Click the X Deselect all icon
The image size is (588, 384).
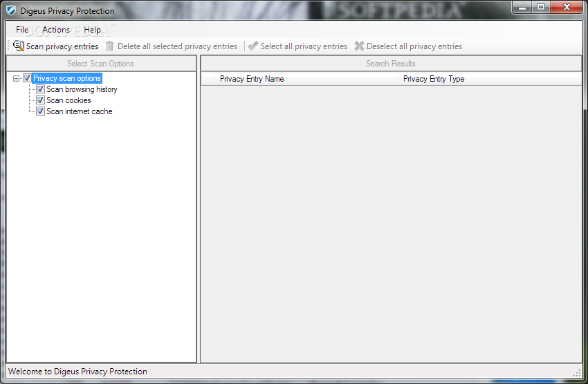[359, 46]
